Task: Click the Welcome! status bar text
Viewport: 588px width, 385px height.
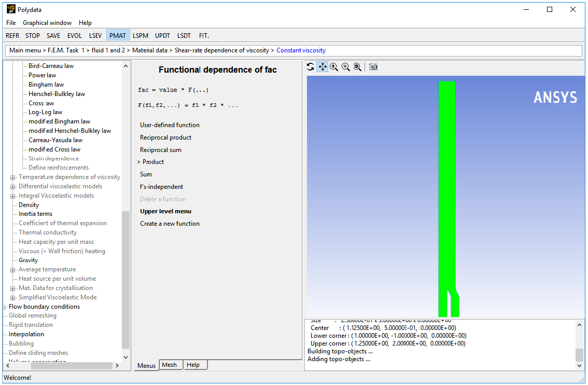Action: click(18, 378)
